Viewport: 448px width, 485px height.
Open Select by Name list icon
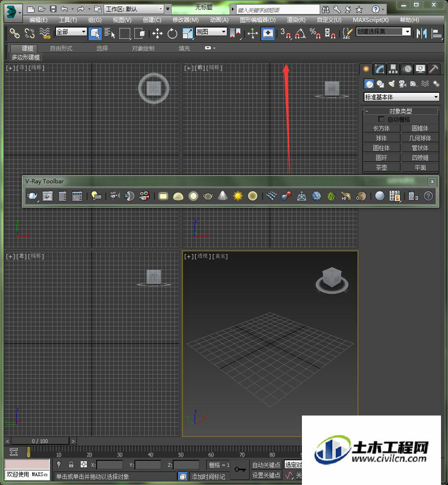point(110,34)
